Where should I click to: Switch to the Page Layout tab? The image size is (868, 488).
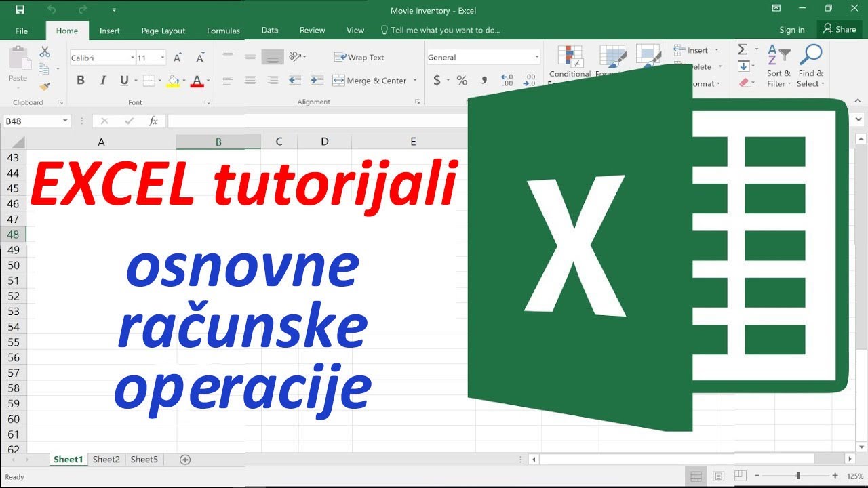[163, 30]
